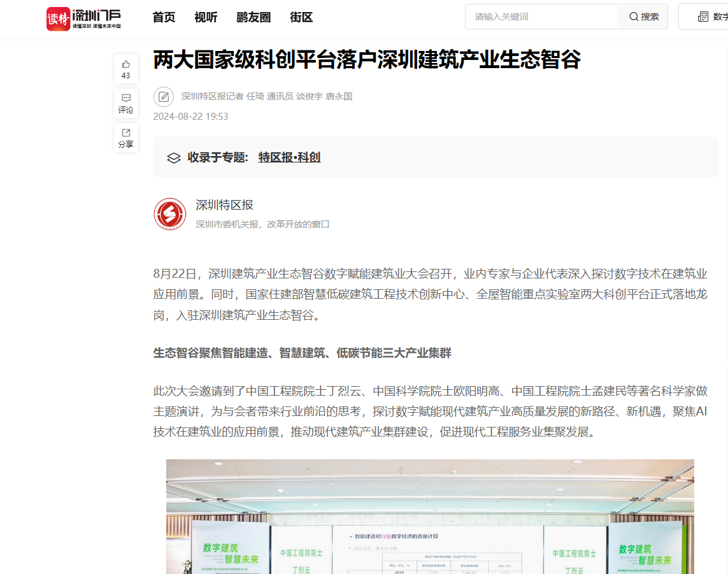Switch to the 视听 section
This screenshot has height=574, width=728.
[x=204, y=18]
